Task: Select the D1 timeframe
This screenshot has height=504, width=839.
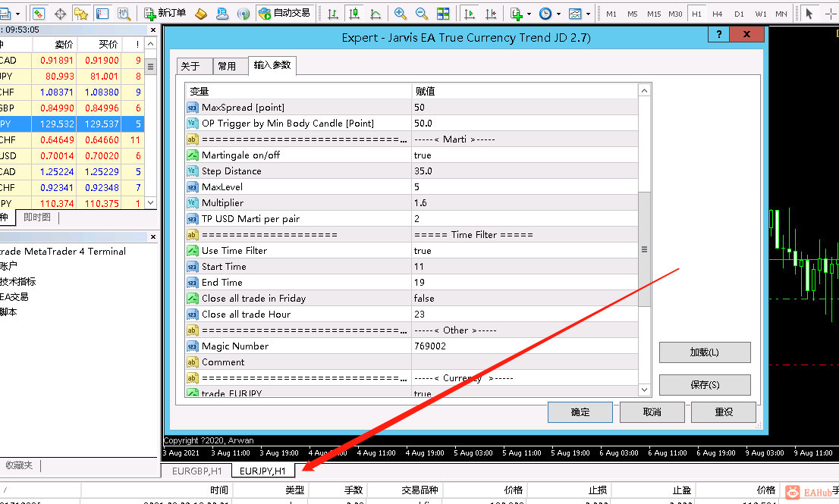Action: click(739, 14)
